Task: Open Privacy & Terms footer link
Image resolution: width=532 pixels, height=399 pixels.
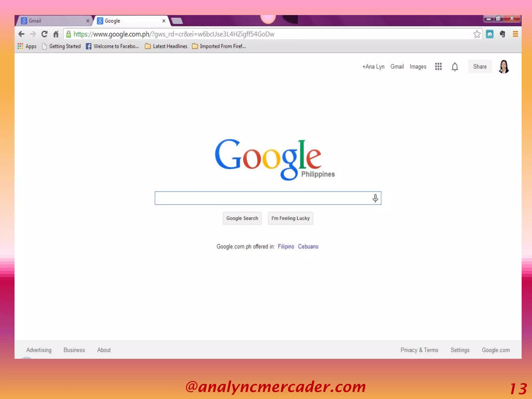Action: [x=419, y=350]
